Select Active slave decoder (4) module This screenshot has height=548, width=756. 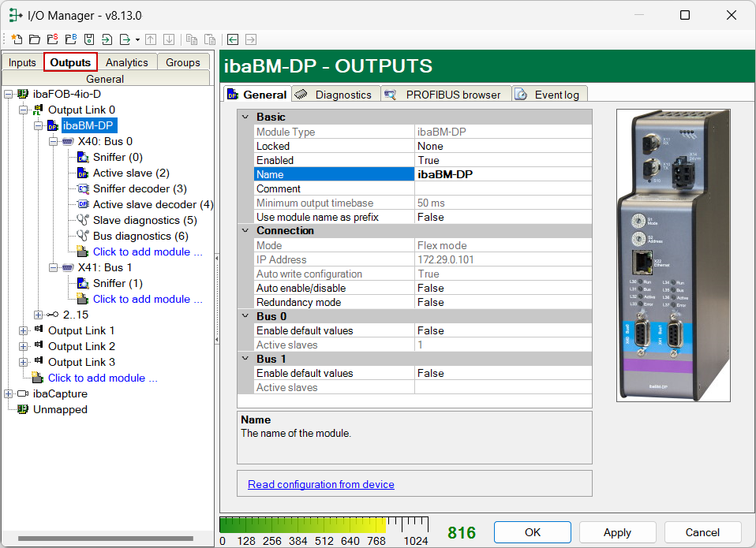[153, 205]
